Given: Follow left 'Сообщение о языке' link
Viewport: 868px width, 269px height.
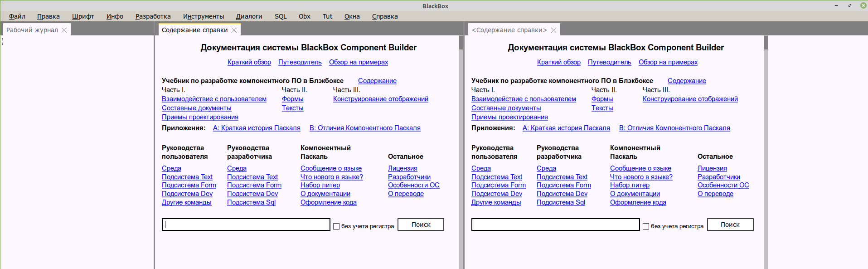Looking at the screenshot, I should click(331, 168).
